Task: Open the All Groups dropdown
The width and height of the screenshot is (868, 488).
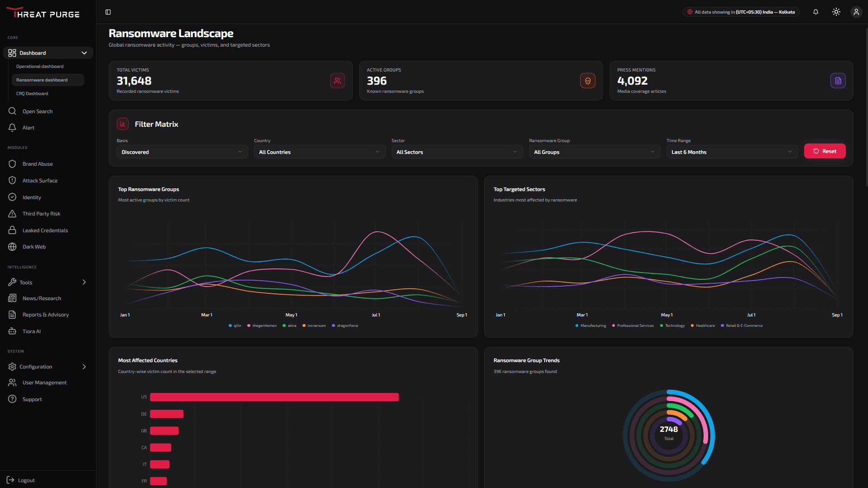Action: [595, 152]
